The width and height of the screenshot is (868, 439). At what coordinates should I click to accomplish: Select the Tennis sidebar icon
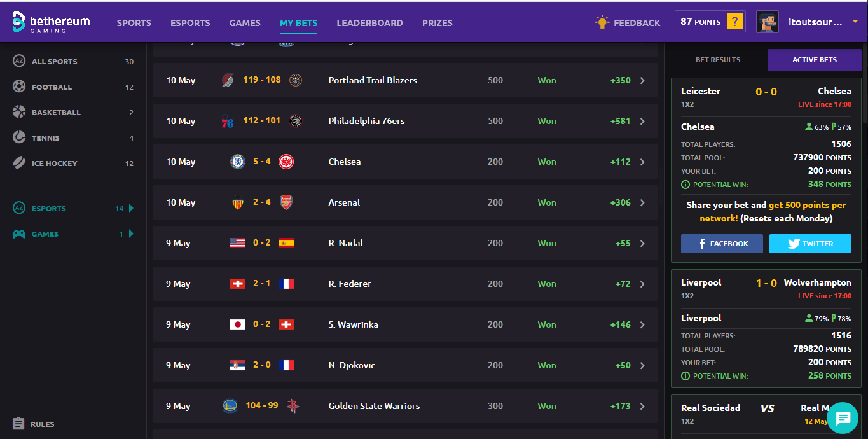pyautogui.click(x=19, y=137)
